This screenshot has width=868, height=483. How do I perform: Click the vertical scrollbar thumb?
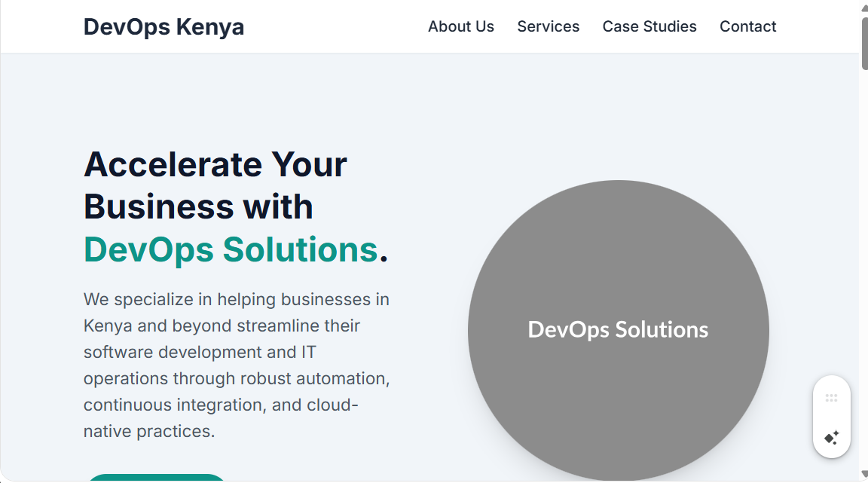point(863,41)
